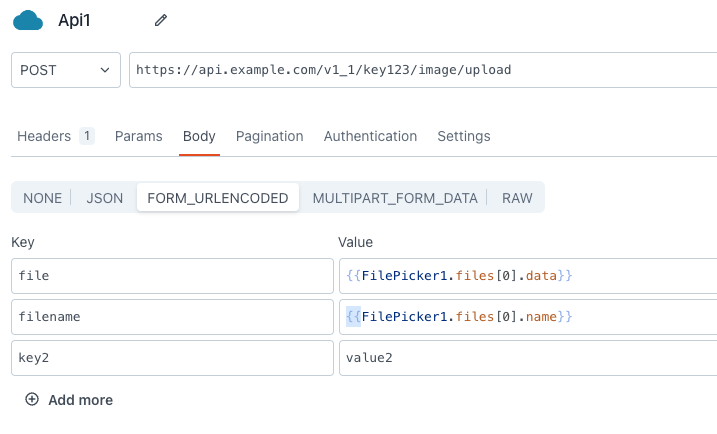Open the POST method dropdown
Screen dimensions: 717x434
click(66, 70)
